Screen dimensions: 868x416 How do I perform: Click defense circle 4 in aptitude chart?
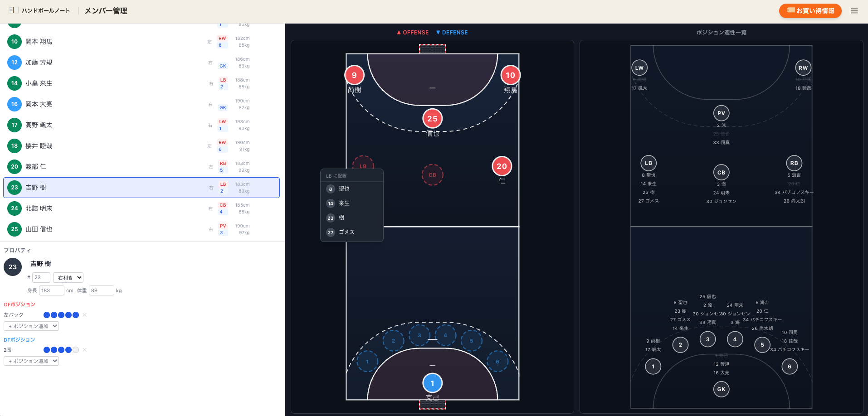[735, 339]
